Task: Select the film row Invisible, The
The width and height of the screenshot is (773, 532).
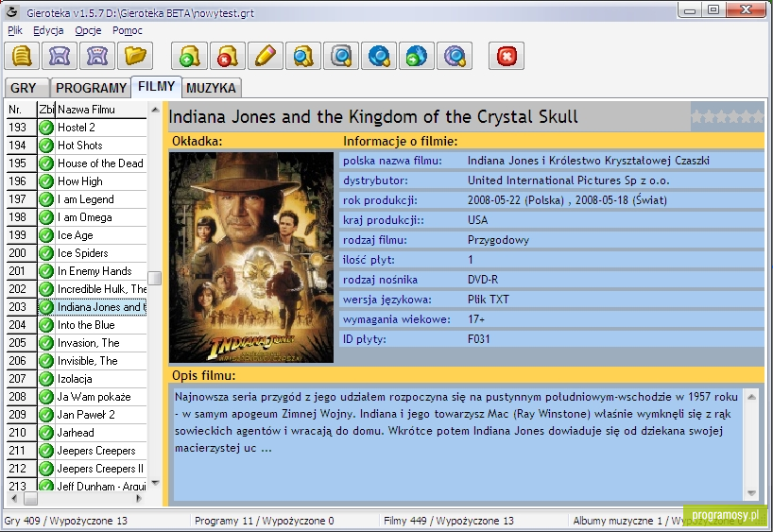Action: [77, 361]
